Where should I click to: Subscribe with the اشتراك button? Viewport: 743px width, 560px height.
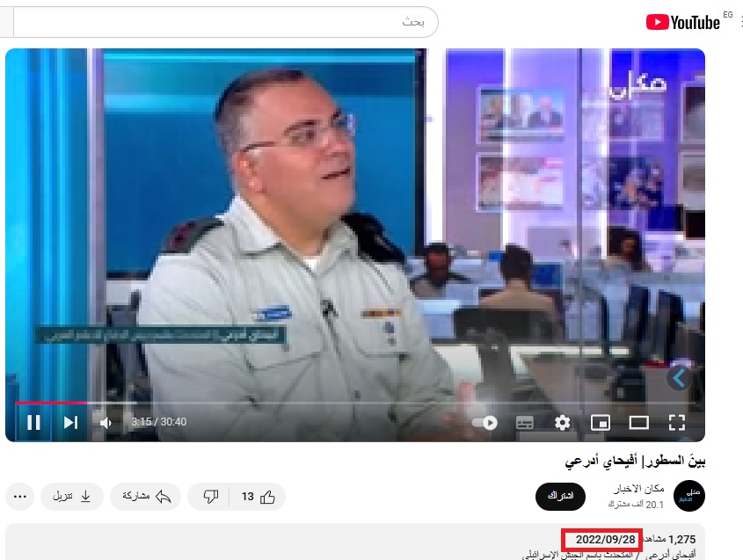(x=560, y=497)
